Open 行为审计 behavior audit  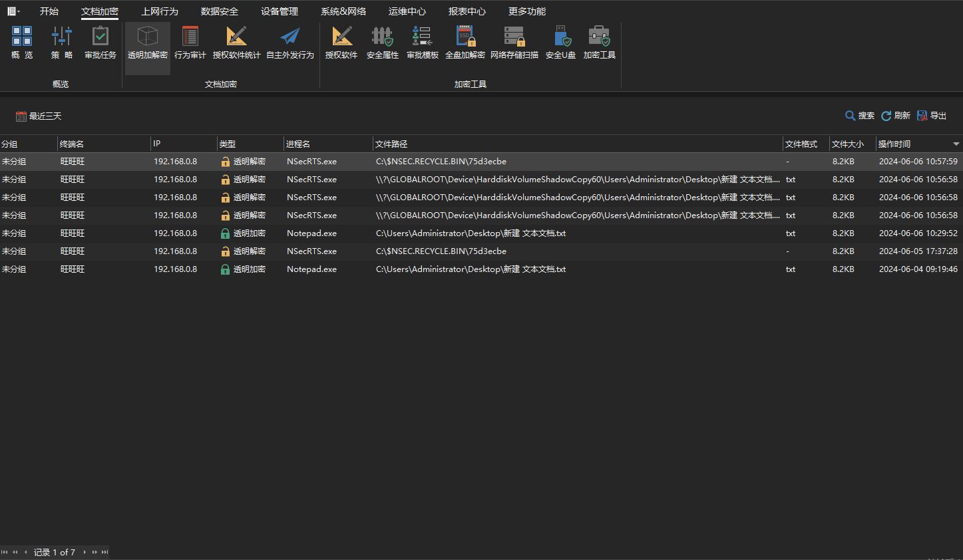190,43
